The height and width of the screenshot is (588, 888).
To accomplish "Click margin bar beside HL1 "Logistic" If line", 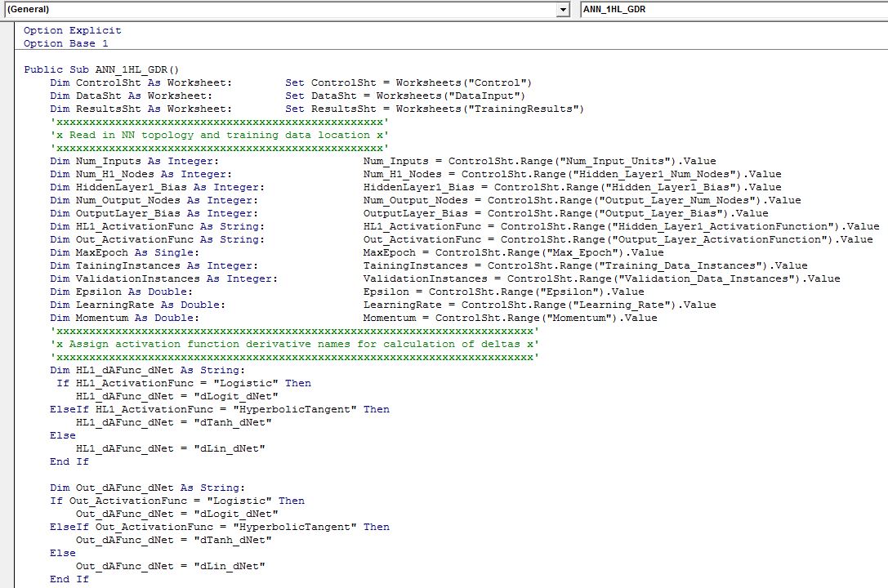I will point(8,383).
